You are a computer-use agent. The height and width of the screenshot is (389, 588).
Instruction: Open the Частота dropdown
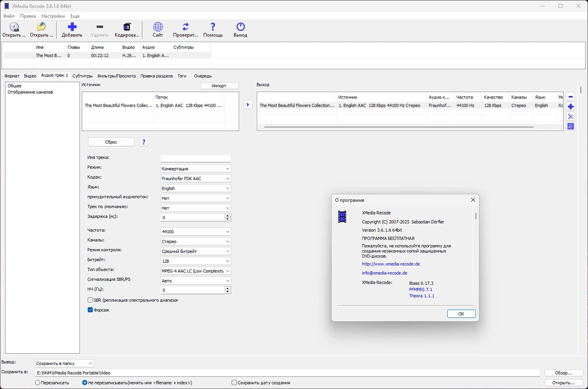tap(196, 231)
